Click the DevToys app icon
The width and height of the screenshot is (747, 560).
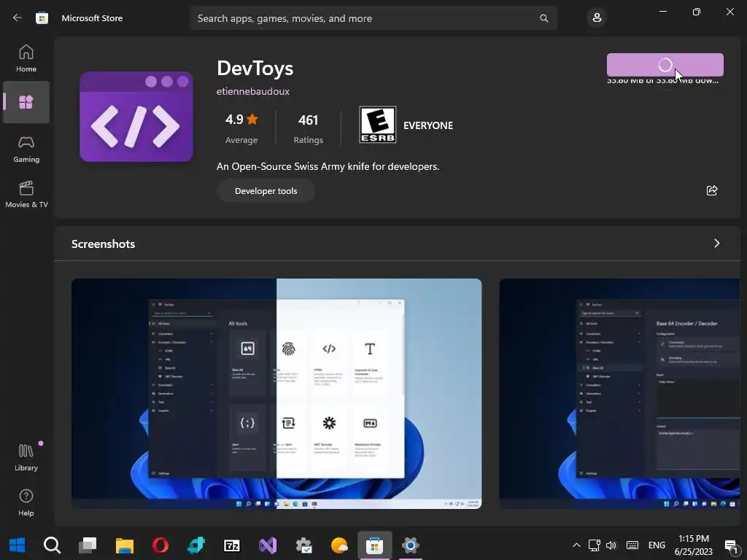[x=136, y=117]
